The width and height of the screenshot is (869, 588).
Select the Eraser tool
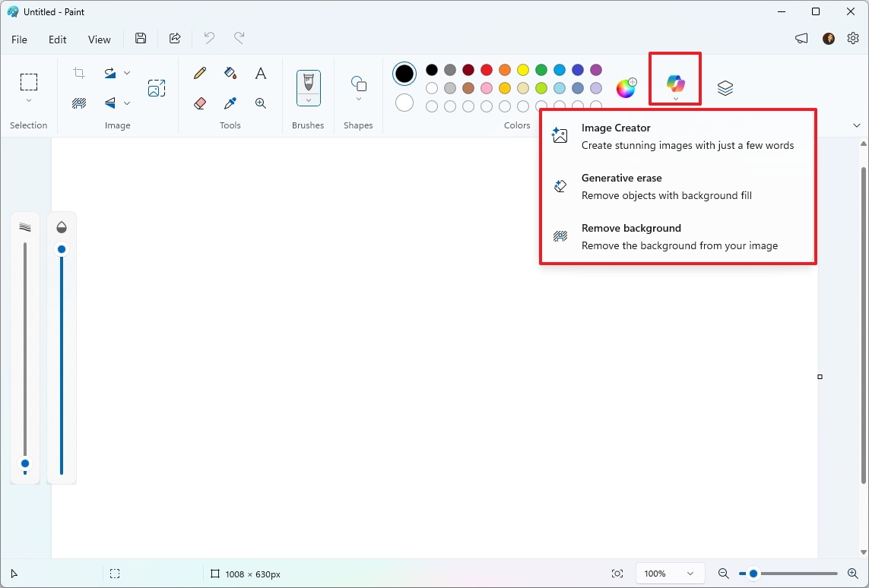pyautogui.click(x=200, y=103)
